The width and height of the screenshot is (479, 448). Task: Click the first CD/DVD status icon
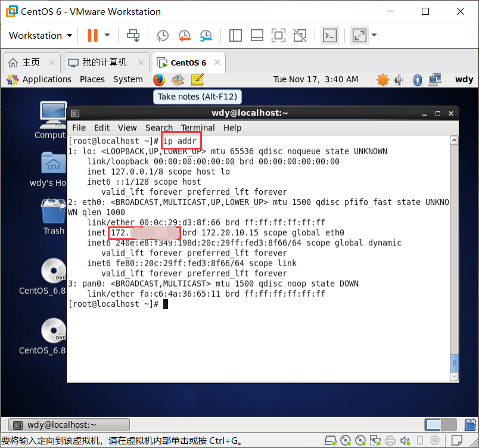pos(346,440)
